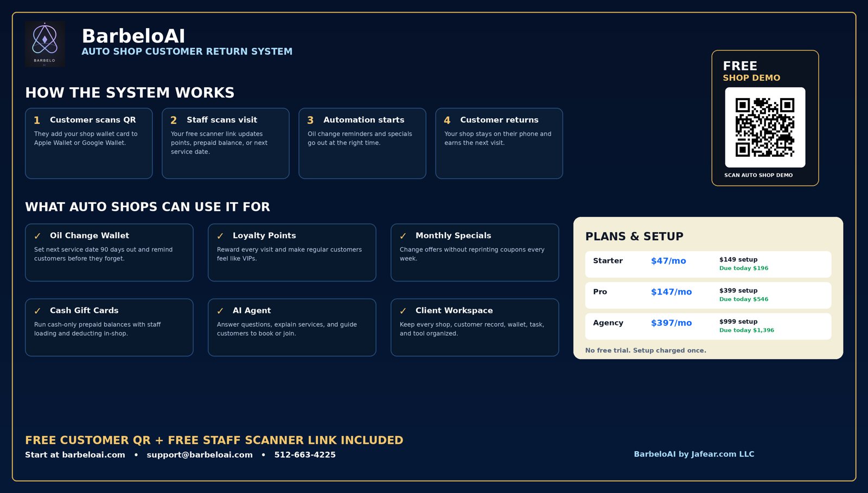Click the HOW THE SYSTEM WORKS heading
The height and width of the screenshot is (493, 868).
(130, 93)
